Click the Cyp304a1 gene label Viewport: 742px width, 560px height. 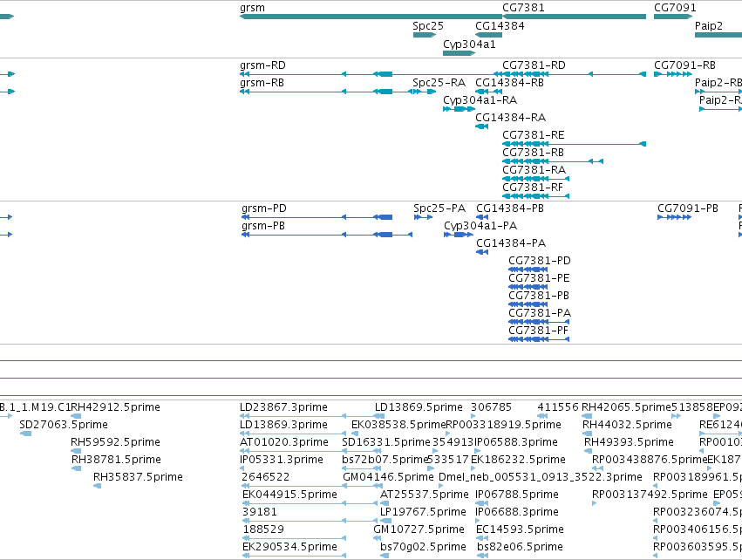point(469,44)
